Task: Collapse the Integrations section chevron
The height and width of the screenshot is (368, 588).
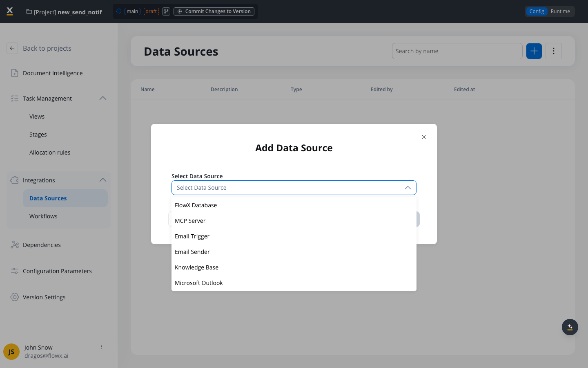Action: (x=103, y=180)
